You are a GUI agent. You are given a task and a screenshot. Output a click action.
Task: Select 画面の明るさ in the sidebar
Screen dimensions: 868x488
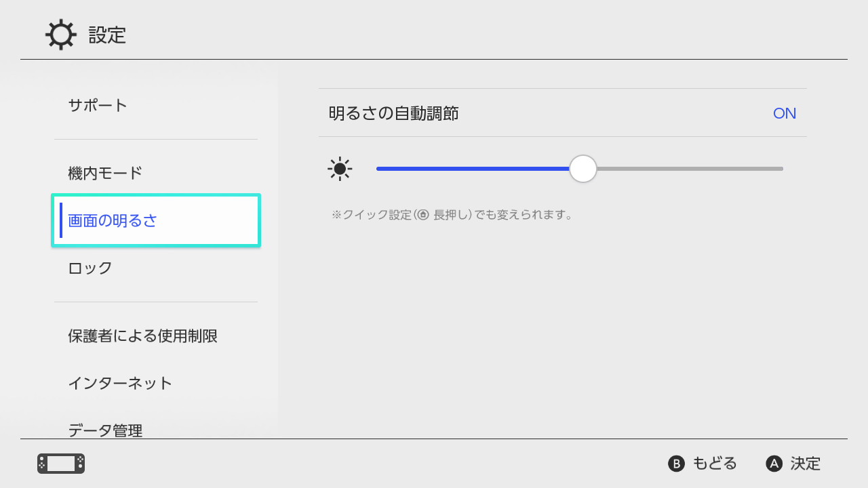pos(115,220)
